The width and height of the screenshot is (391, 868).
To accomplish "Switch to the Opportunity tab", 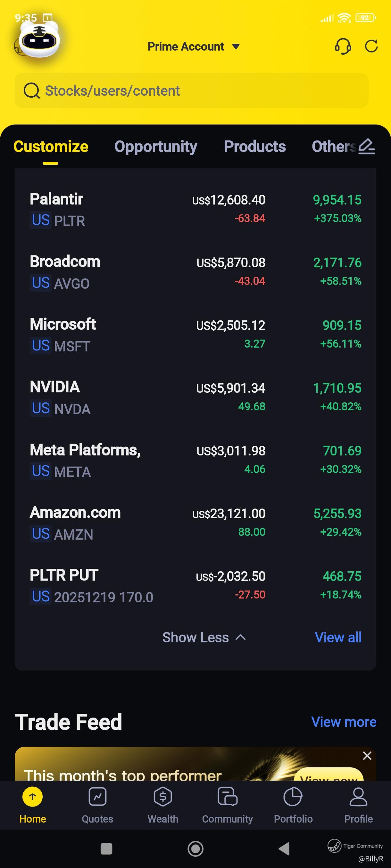I will 155,147.
